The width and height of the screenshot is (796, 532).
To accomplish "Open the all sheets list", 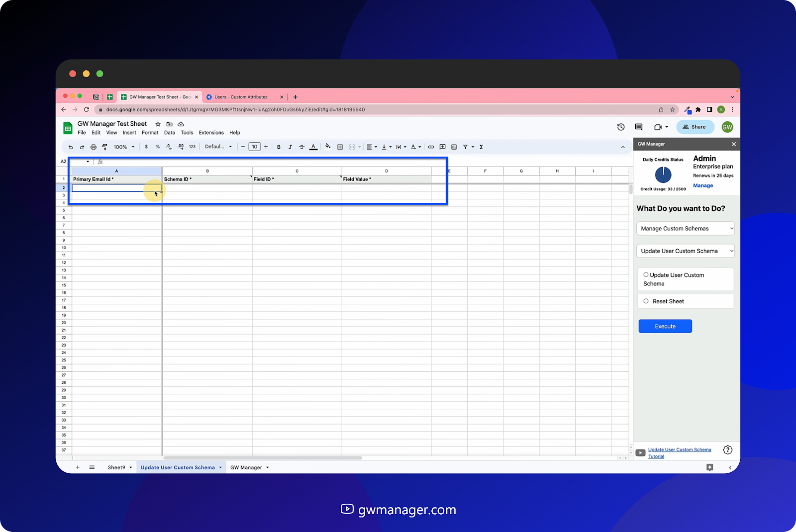I will tap(92, 467).
